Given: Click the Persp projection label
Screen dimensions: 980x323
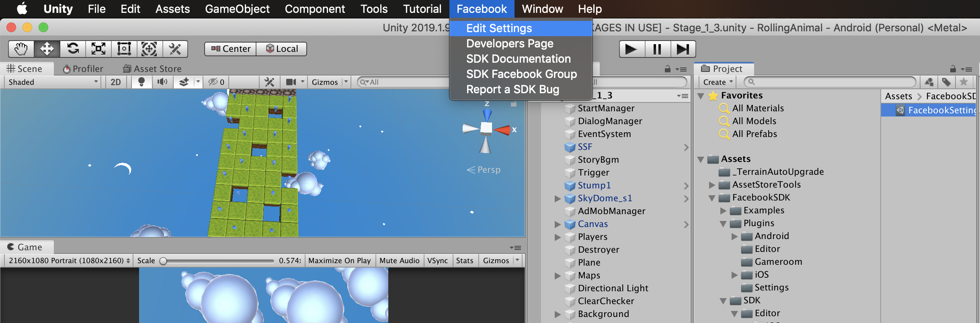Looking at the screenshot, I should (484, 170).
